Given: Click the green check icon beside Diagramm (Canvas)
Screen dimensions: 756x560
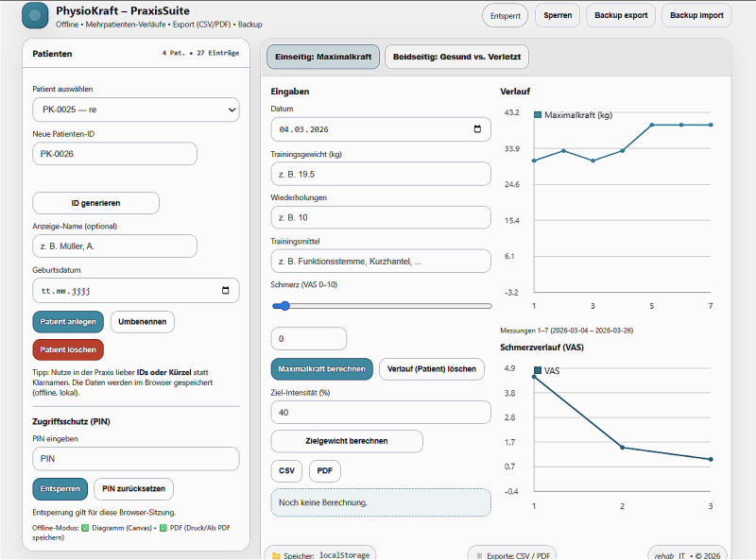Looking at the screenshot, I should click(85, 528).
